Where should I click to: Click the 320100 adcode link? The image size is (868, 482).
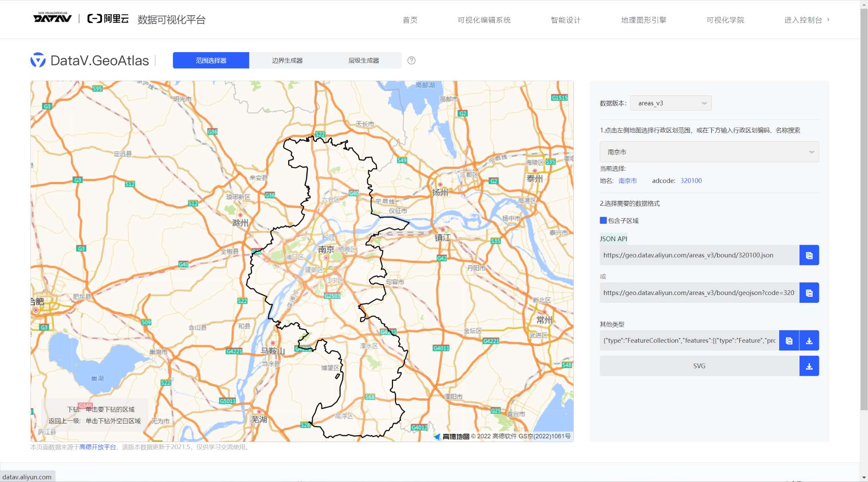tap(691, 181)
